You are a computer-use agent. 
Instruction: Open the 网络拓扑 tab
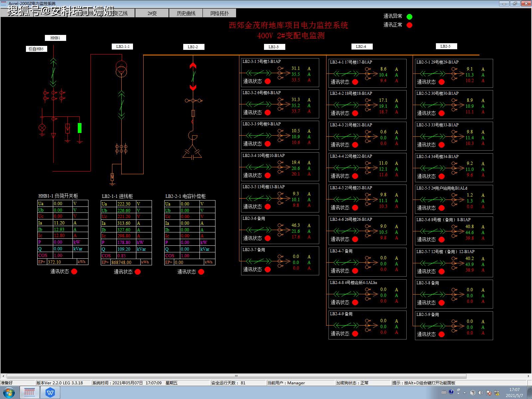219,13
